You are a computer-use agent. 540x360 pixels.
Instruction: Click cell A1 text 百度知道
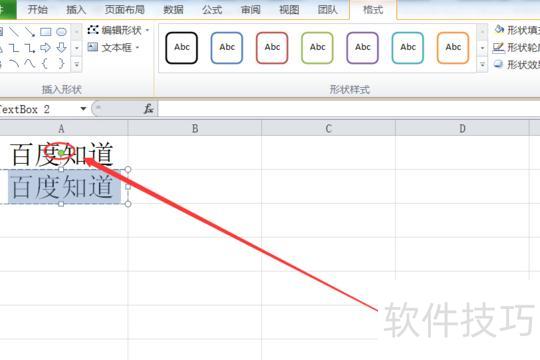62,154
